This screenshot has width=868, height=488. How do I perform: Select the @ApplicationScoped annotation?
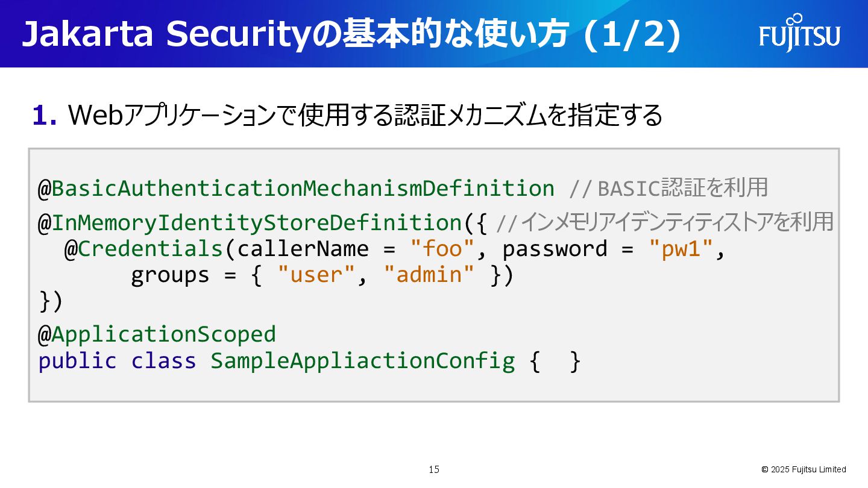[157, 334]
